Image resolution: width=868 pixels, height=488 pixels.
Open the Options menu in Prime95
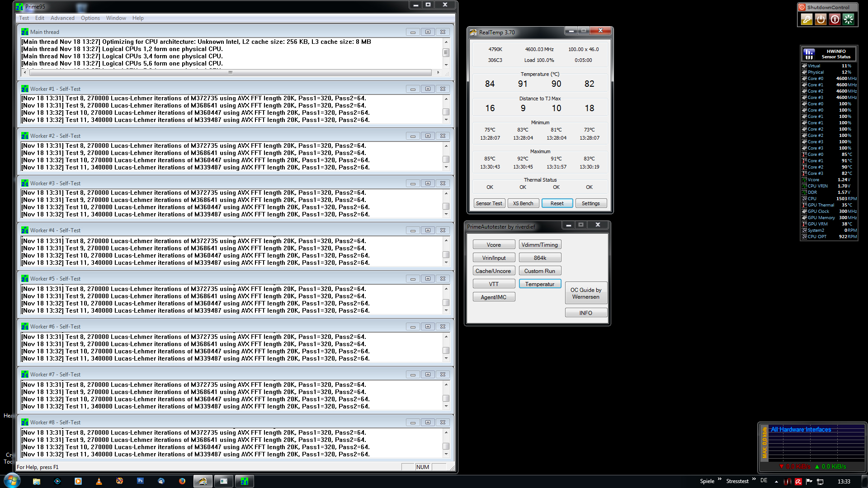(90, 18)
